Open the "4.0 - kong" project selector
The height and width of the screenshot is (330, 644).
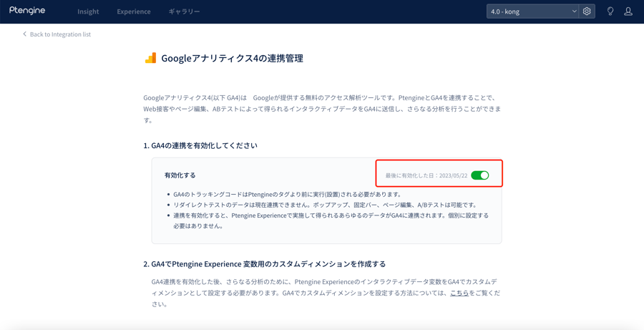[530, 11]
